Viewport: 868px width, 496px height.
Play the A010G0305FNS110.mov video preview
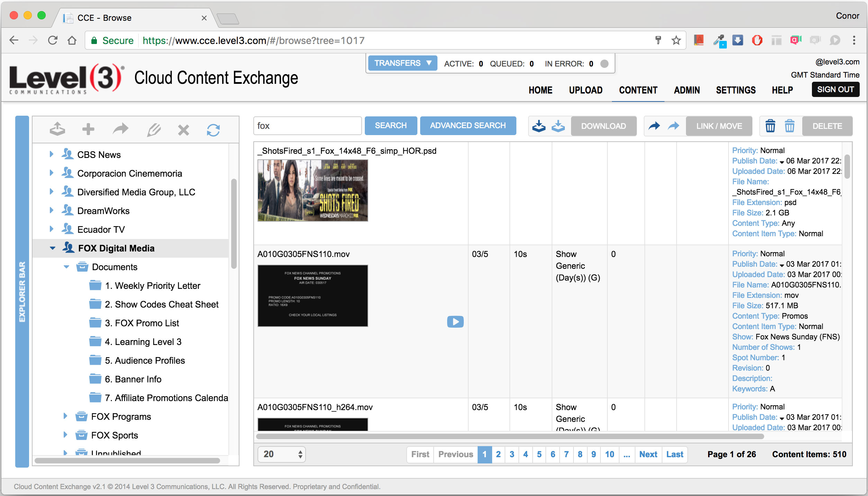click(455, 322)
